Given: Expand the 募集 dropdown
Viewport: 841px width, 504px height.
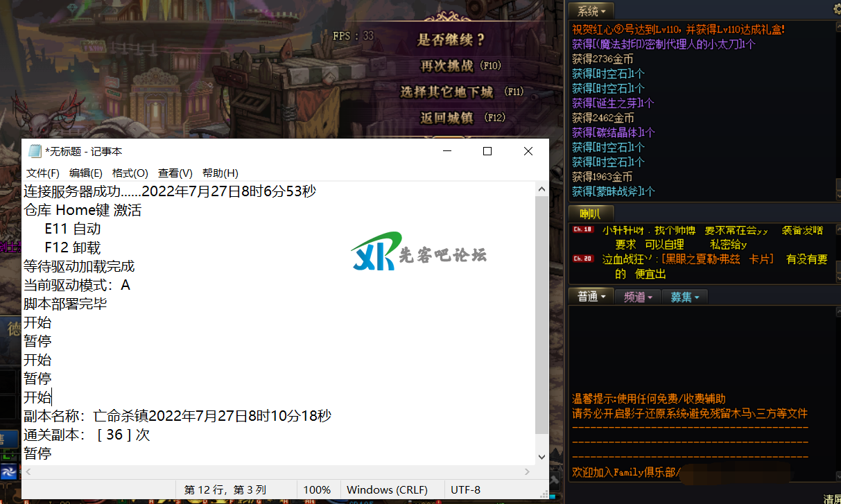Looking at the screenshot, I should (684, 296).
